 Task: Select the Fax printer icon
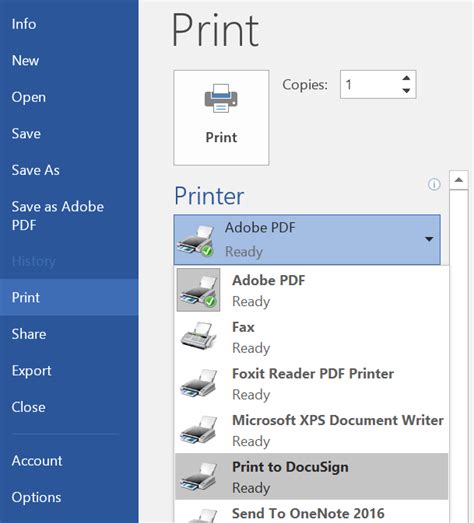(x=198, y=336)
